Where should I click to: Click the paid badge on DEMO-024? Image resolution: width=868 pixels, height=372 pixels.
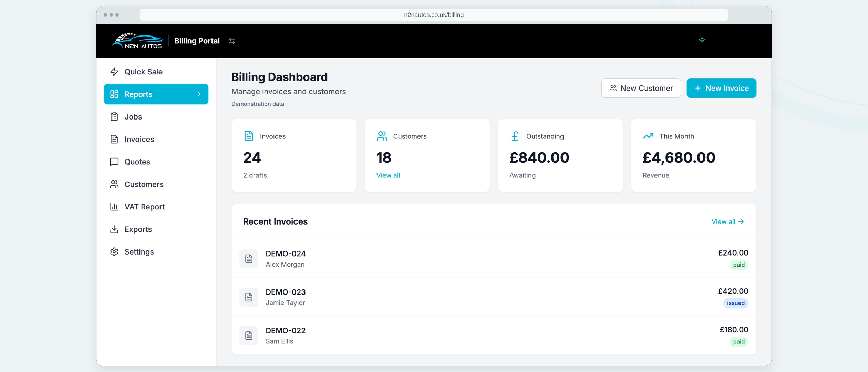point(739,265)
